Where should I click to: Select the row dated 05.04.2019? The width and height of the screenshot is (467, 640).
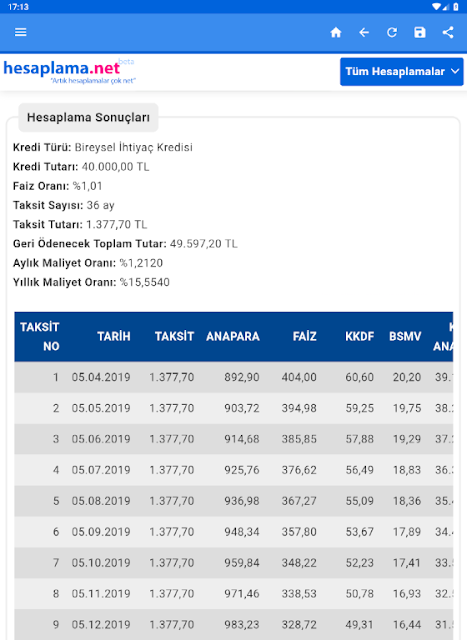click(234, 377)
